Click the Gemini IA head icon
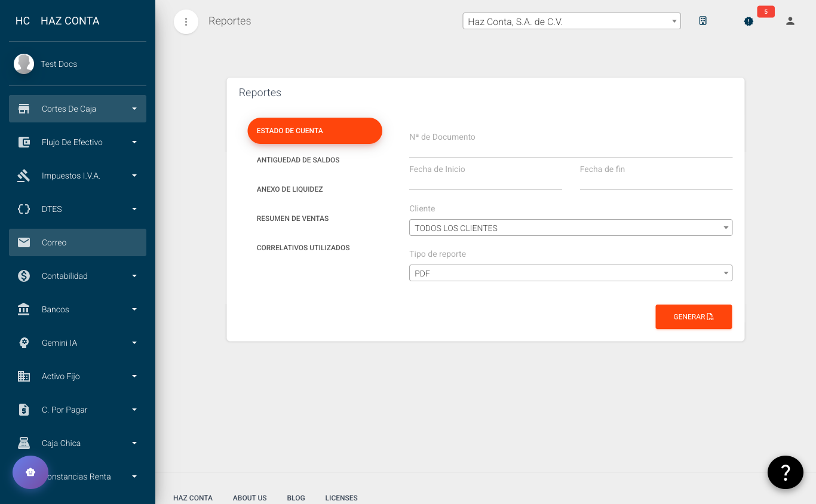The width and height of the screenshot is (816, 504). [24, 343]
